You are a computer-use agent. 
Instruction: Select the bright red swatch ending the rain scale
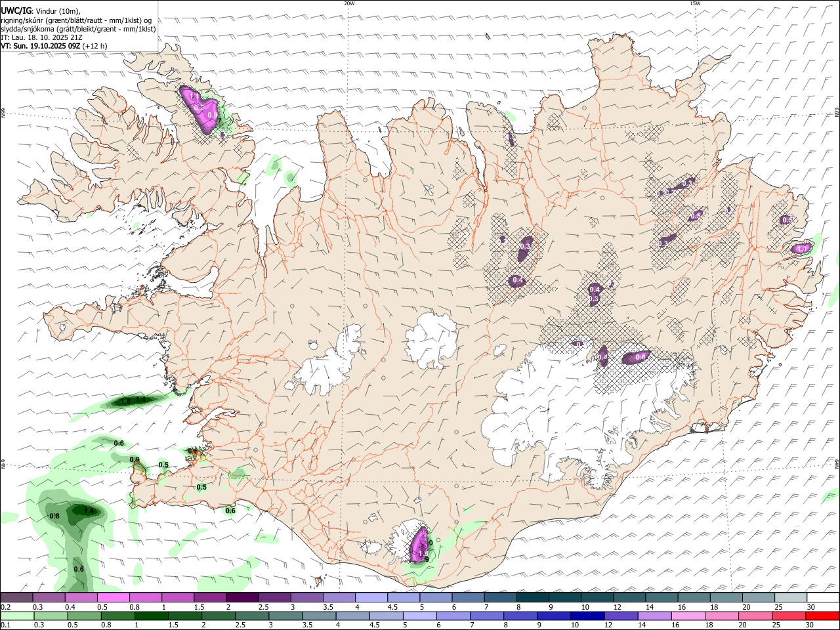(822, 616)
